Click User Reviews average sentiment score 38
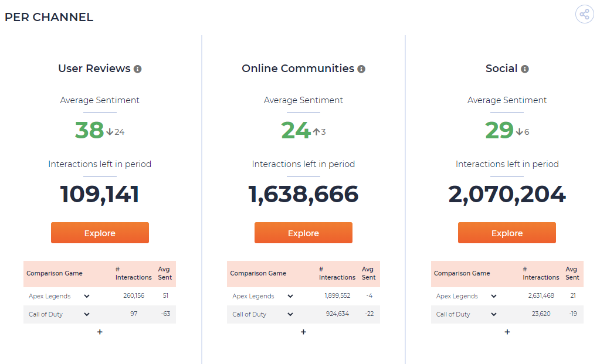Viewport: 600px width, 364px height. [x=90, y=130]
